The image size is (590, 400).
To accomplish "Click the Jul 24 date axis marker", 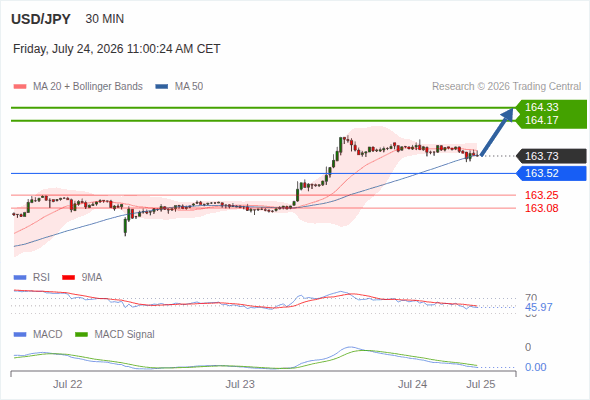I will (412, 384).
